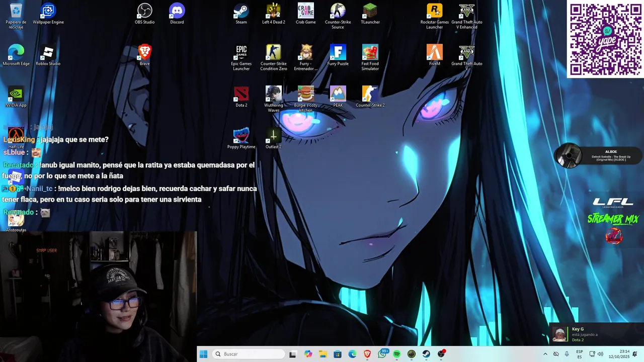Click the microphone tray icon
Image resolution: width=644 pixels, height=362 pixels.
click(567, 354)
